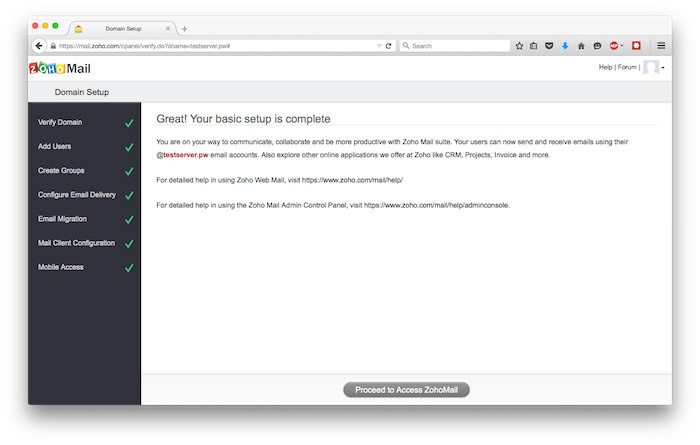Open the hamburger browser menu
Screen dimensions: 700x445
(x=661, y=46)
